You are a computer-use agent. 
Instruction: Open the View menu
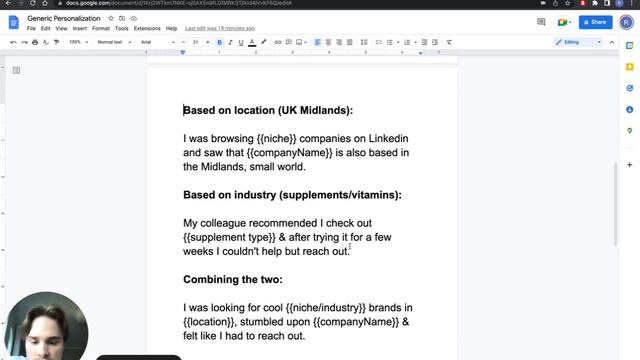point(62,29)
